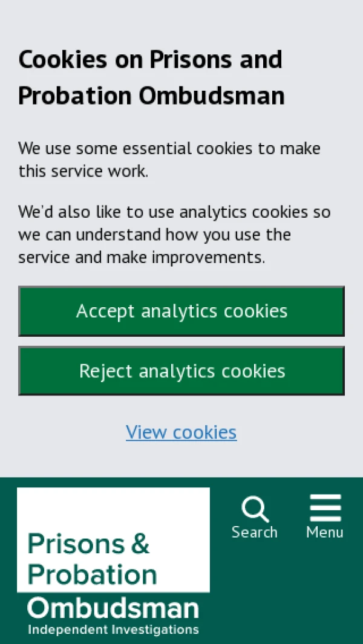This screenshot has width=363, height=644.
Task: Click the "Menu" label in header
Action: pos(325,532)
